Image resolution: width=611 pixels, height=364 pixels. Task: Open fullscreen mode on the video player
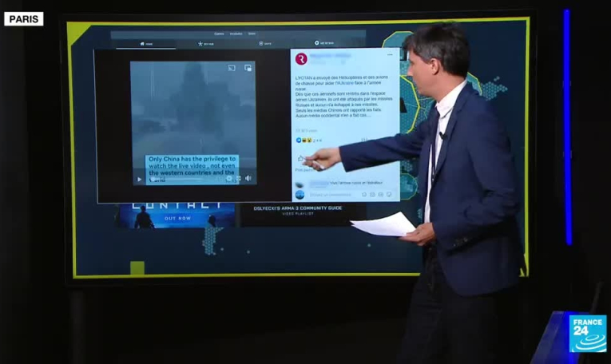point(239,179)
